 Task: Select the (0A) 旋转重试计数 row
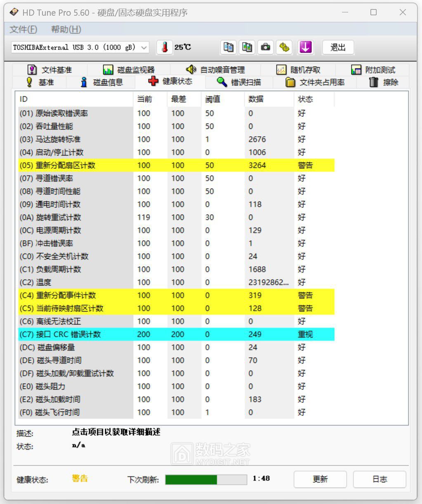(176, 217)
